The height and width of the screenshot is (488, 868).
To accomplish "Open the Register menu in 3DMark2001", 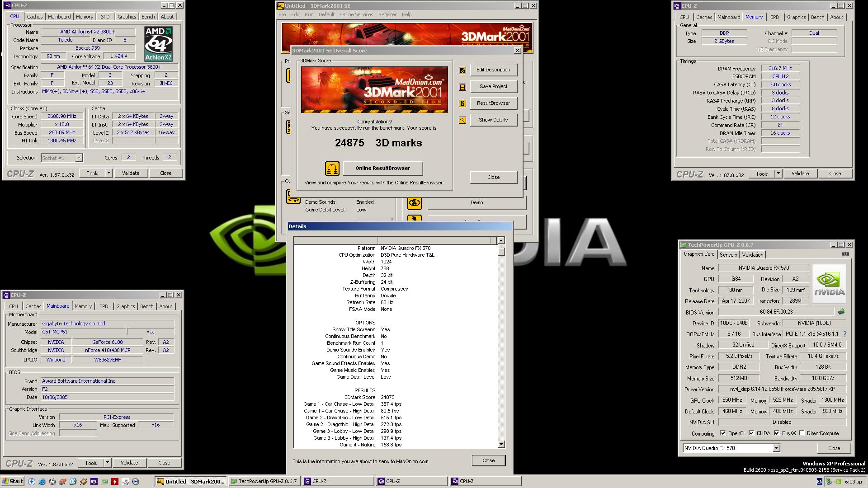I will click(x=387, y=14).
